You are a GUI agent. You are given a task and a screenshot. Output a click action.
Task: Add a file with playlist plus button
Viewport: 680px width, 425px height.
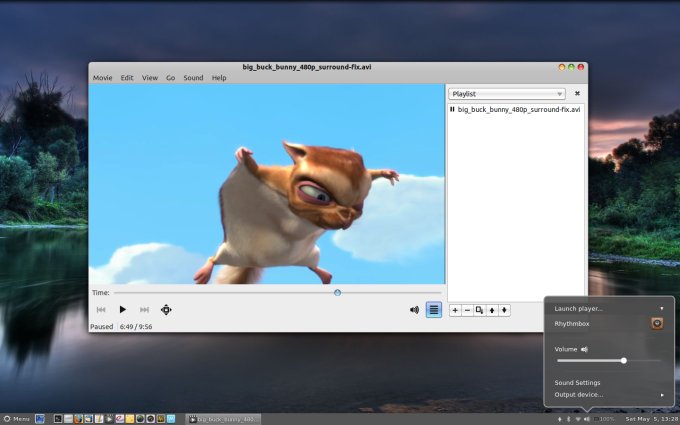click(x=455, y=310)
